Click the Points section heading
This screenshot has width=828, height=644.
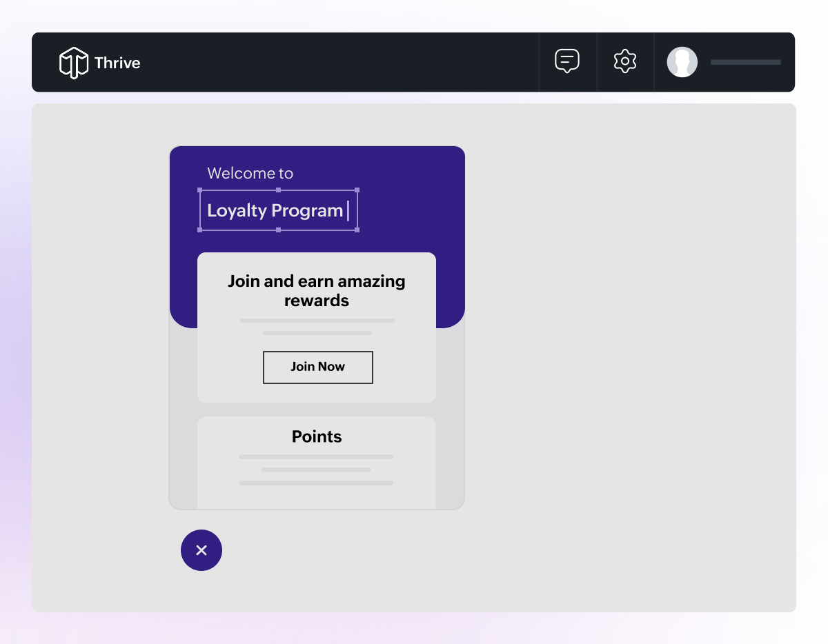coord(317,436)
